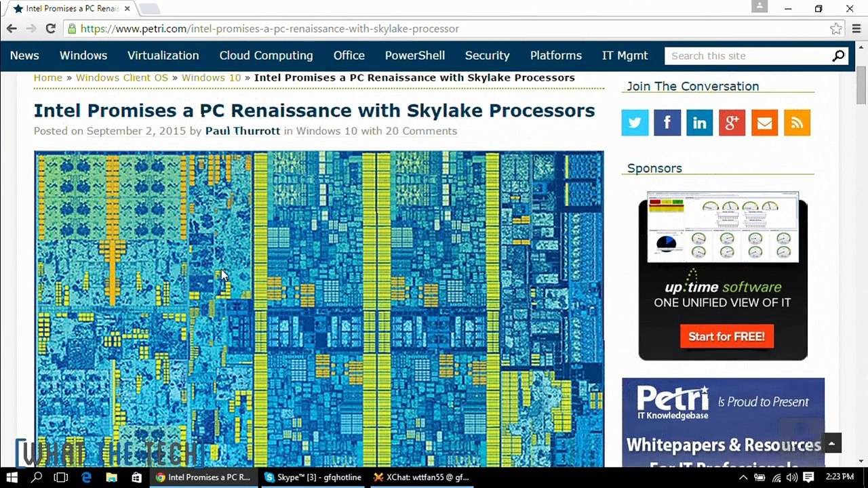868x488 pixels.
Task: Open Chrome user profile icon
Action: click(759, 6)
